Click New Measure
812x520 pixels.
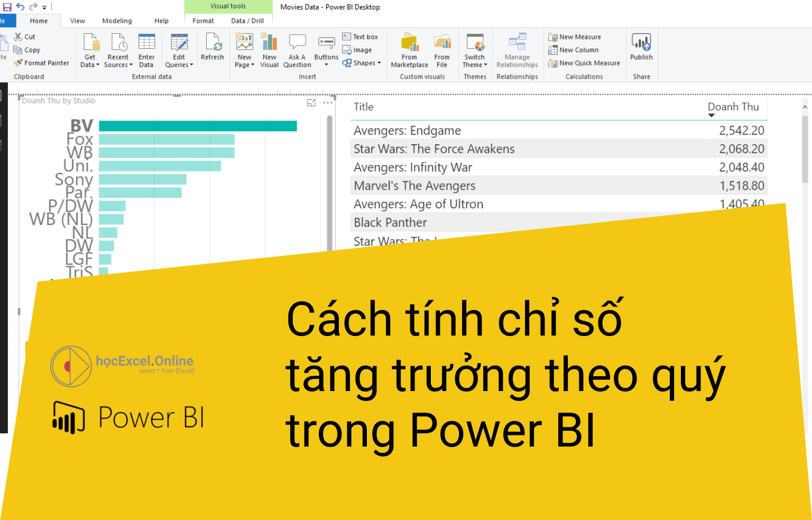[x=575, y=36]
